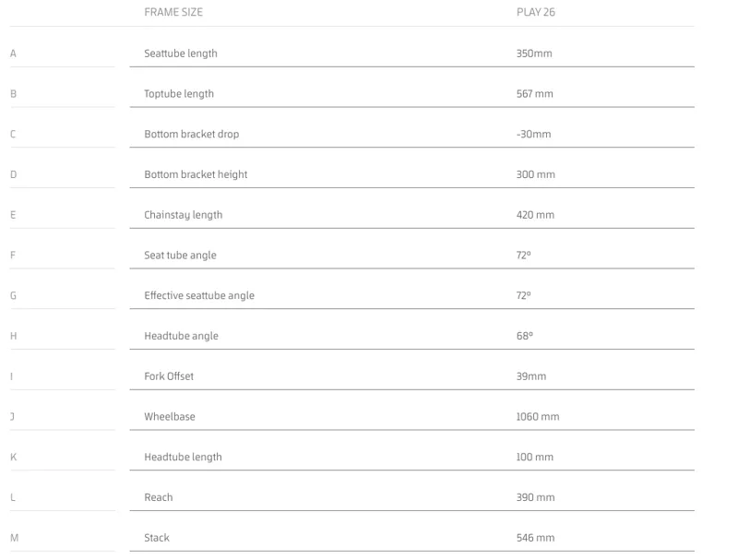
Task: Click the 567 mm toptube value
Action: (535, 94)
